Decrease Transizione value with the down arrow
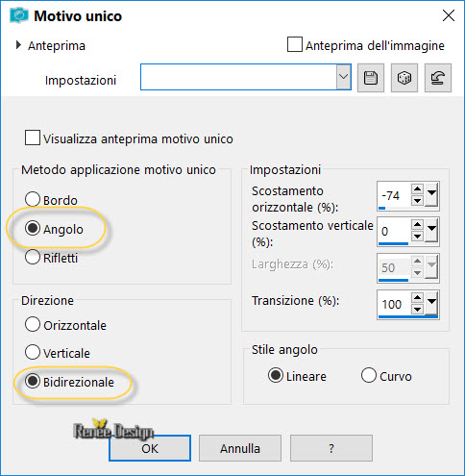The image size is (465, 476). click(x=417, y=310)
